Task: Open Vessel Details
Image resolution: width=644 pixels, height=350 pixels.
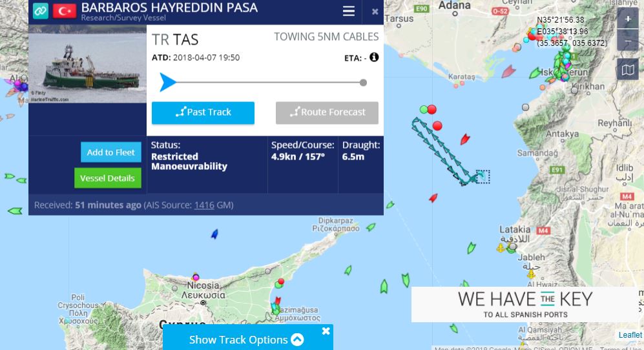Action: coord(108,178)
